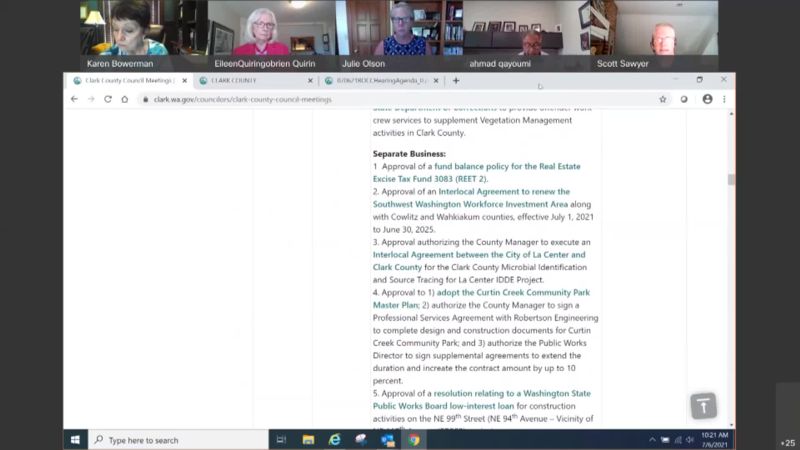Click the browser home icon

coord(124,99)
